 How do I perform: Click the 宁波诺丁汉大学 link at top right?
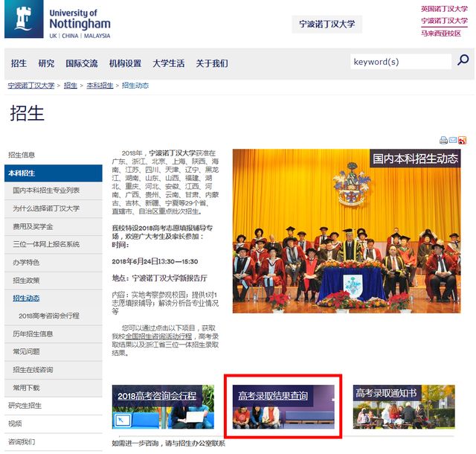(444, 21)
